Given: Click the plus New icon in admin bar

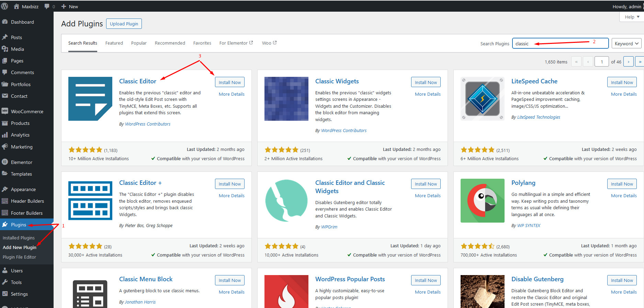Looking at the screenshot, I should pyautogui.click(x=64, y=7).
